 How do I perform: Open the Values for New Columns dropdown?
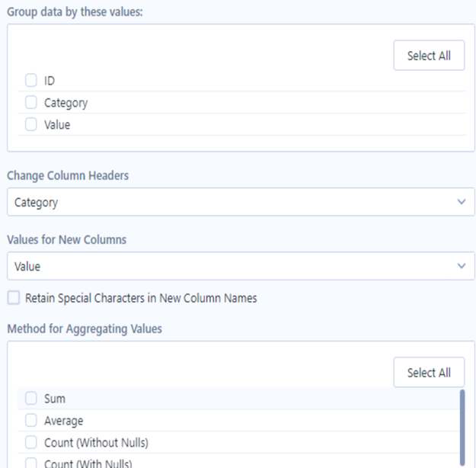point(241,266)
